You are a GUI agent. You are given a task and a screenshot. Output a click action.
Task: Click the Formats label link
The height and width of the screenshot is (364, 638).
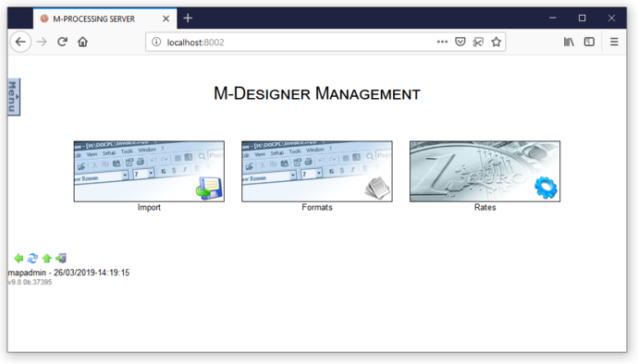[x=317, y=208]
